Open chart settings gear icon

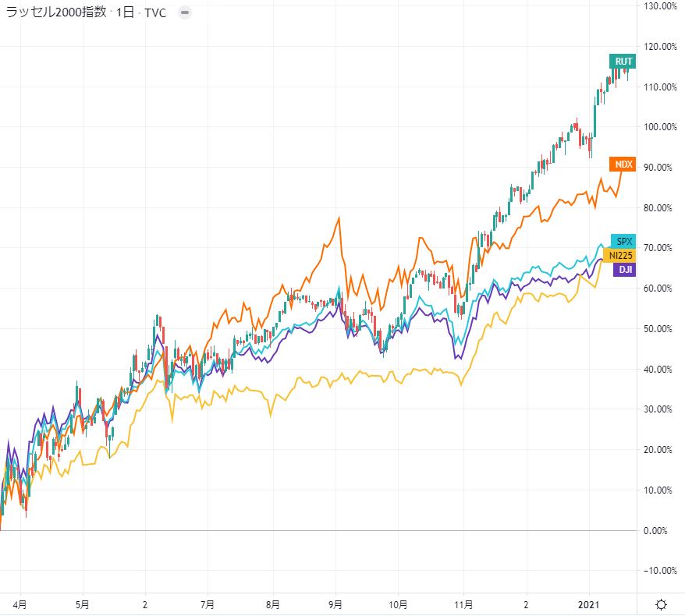(661, 604)
